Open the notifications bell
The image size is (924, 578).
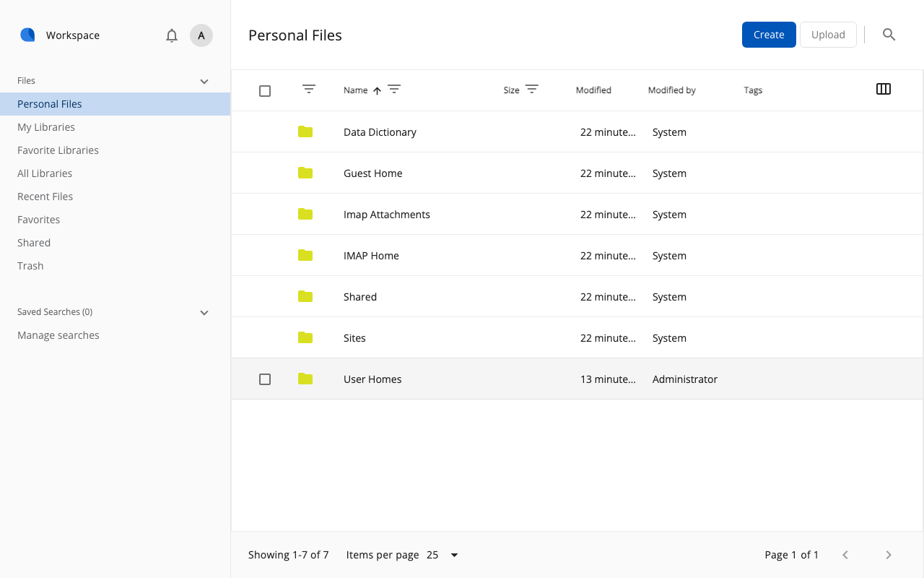click(172, 35)
